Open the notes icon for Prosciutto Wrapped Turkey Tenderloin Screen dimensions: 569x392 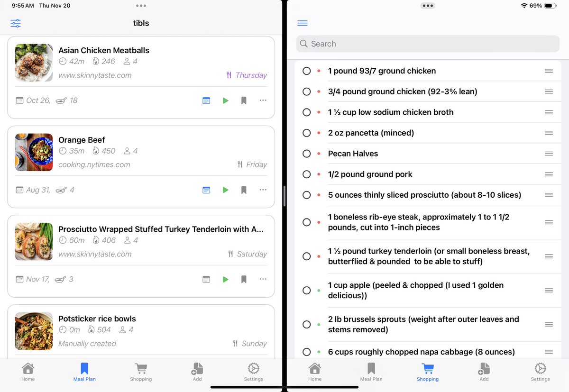206,280
